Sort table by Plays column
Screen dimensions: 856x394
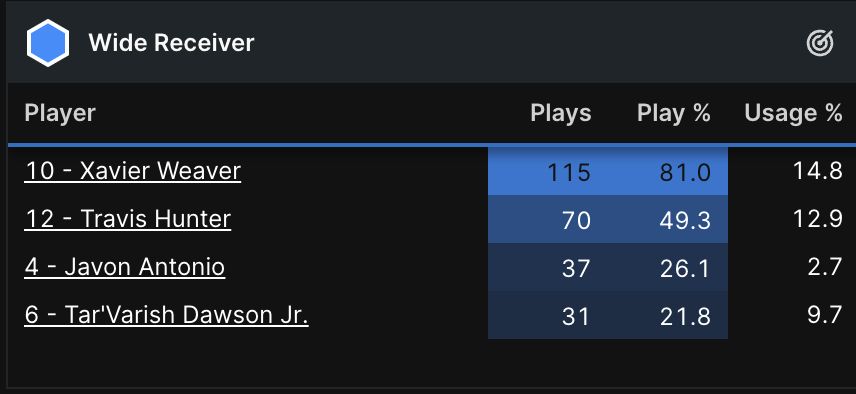pyautogui.click(x=561, y=114)
